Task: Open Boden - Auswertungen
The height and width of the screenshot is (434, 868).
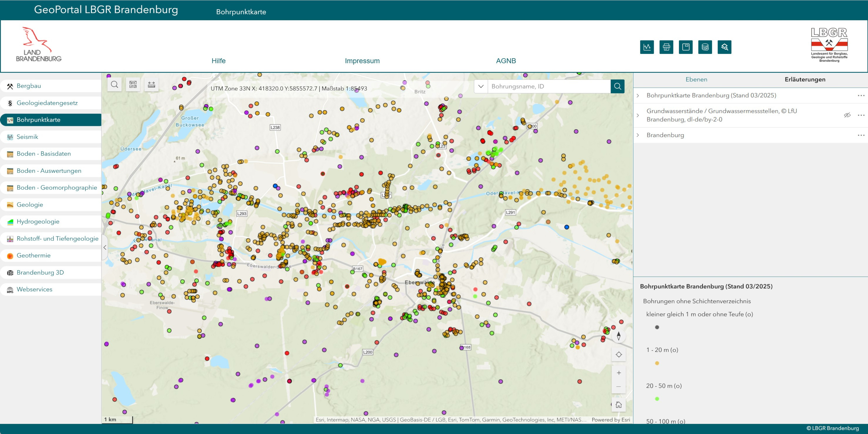Action: (x=51, y=171)
